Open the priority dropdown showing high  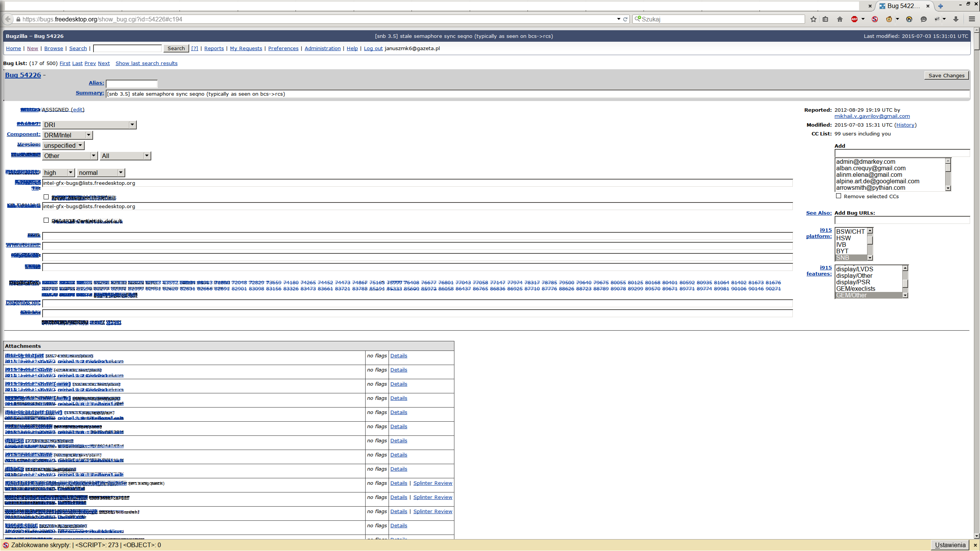click(58, 173)
